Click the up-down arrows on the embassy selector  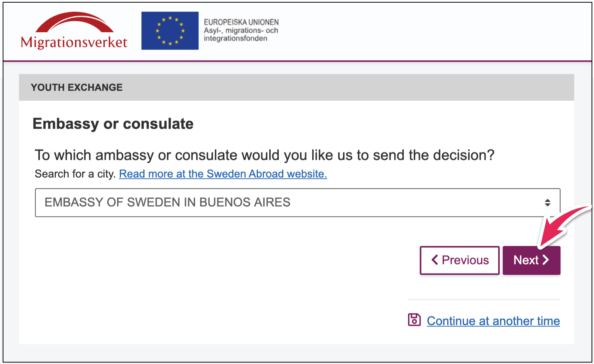click(547, 203)
